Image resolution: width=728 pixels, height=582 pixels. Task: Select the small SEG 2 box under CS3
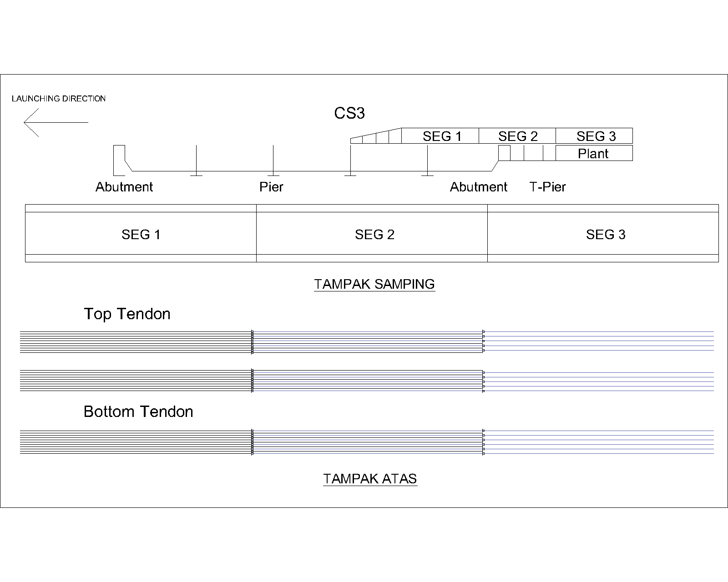tap(517, 136)
